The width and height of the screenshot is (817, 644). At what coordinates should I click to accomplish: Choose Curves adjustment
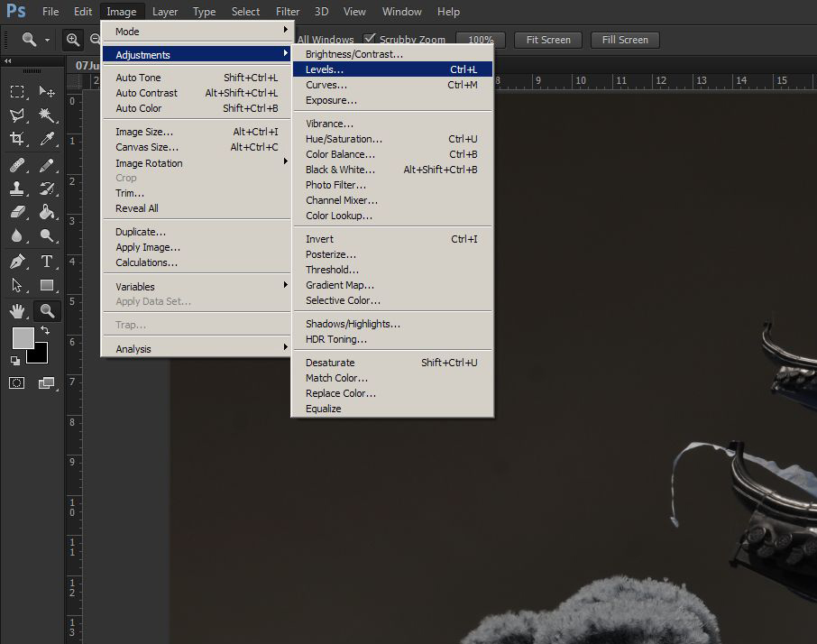coord(392,85)
